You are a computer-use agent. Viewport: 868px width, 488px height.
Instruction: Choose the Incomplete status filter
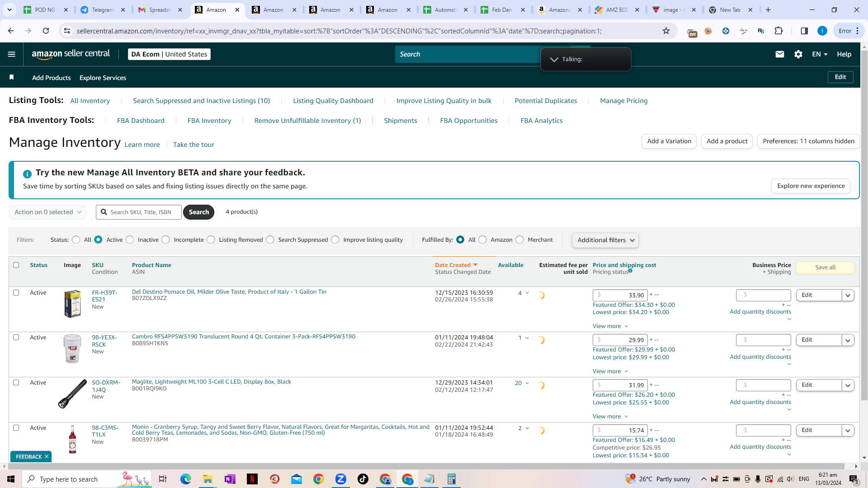(166, 240)
